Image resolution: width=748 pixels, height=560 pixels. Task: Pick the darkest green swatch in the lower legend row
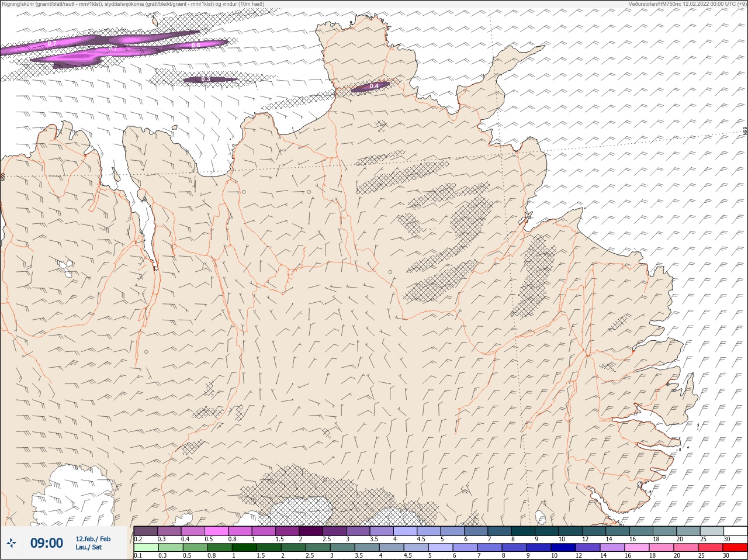pos(244,547)
